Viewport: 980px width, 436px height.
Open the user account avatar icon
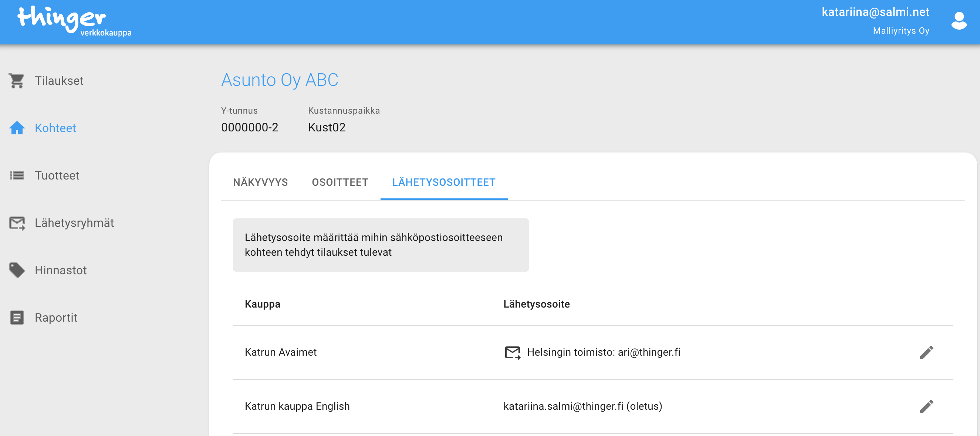tap(959, 21)
